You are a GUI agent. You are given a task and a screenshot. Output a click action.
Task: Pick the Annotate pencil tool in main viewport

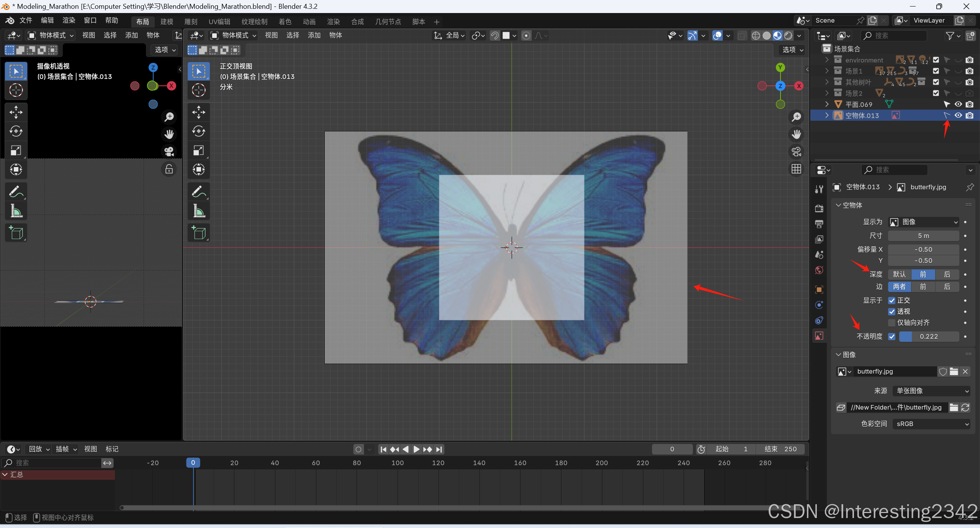tap(198, 191)
